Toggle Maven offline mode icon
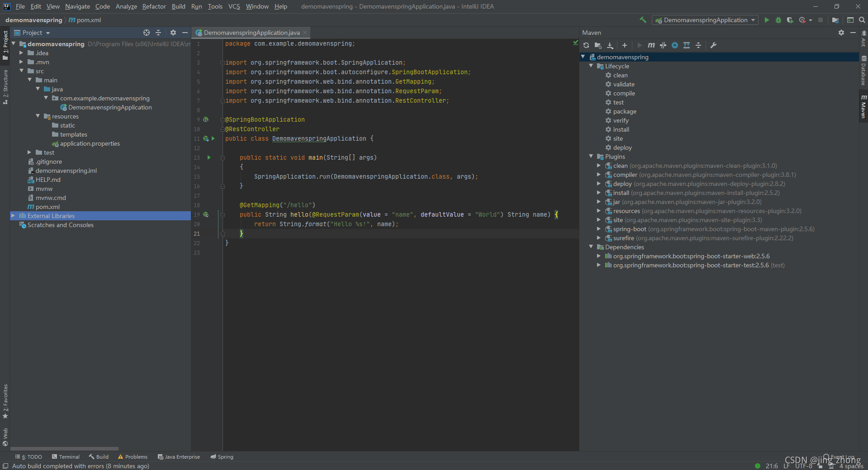 [x=663, y=45]
